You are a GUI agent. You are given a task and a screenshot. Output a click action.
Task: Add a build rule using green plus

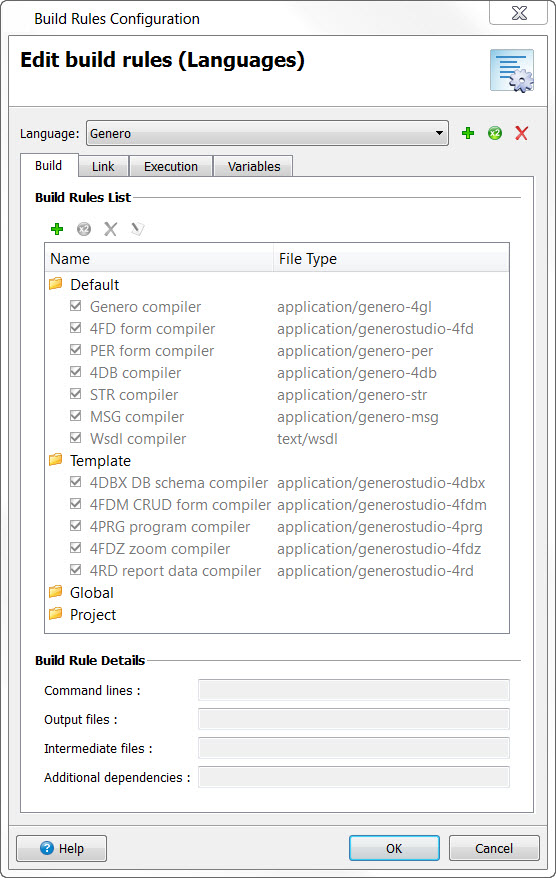coord(57,229)
